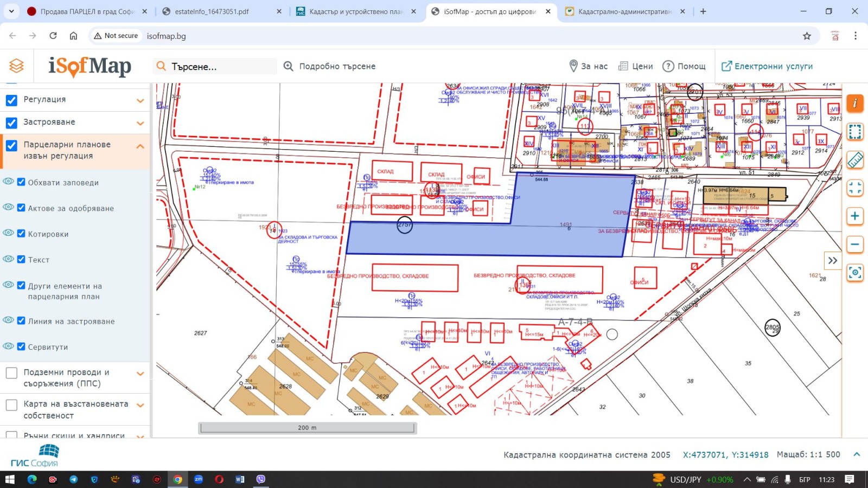Zoom in with the plus button
This screenshot has height=488, width=868.
pyautogui.click(x=854, y=216)
